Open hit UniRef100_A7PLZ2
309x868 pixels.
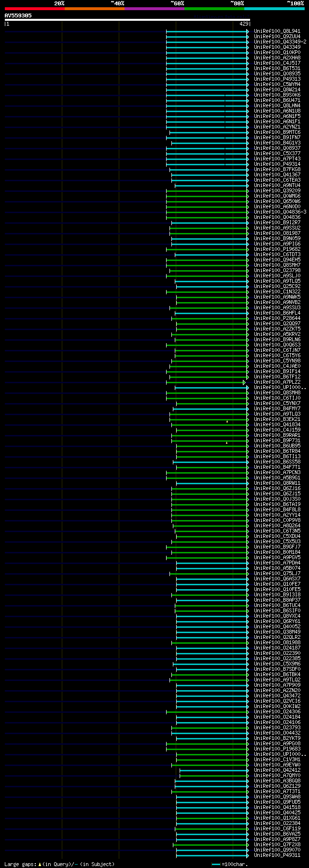[277, 382]
